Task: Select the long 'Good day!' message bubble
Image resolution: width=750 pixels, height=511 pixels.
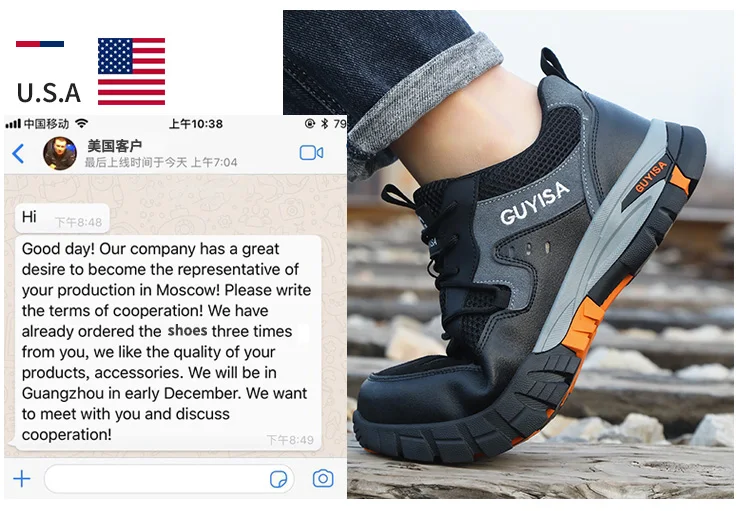Action: coord(168,342)
